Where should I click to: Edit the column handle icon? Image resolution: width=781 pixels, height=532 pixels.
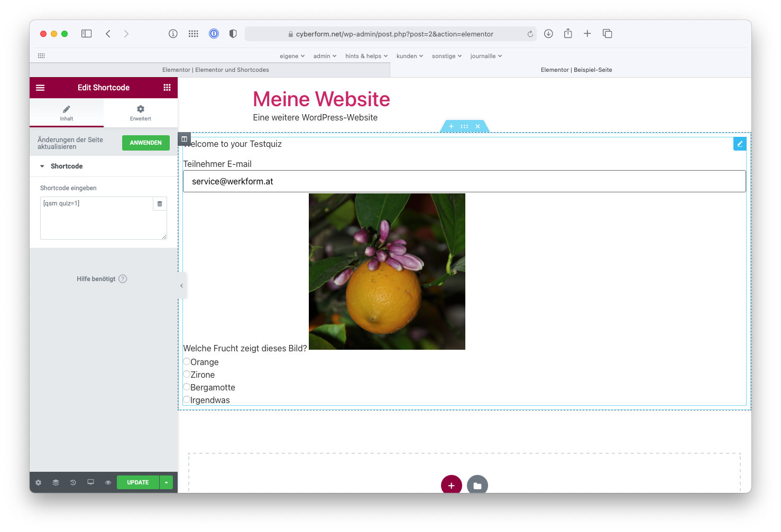click(184, 139)
